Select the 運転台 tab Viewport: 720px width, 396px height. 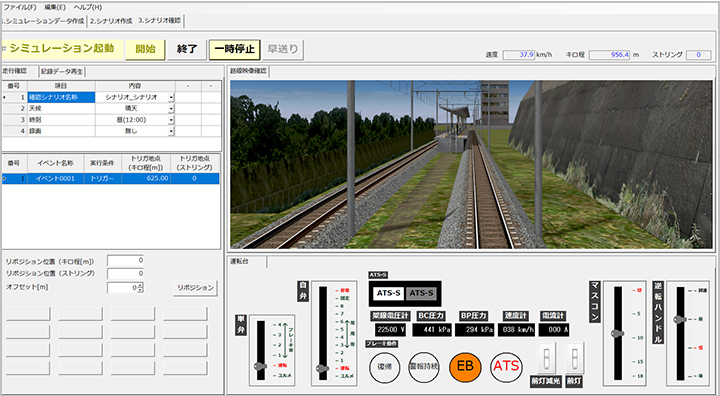pyautogui.click(x=239, y=261)
